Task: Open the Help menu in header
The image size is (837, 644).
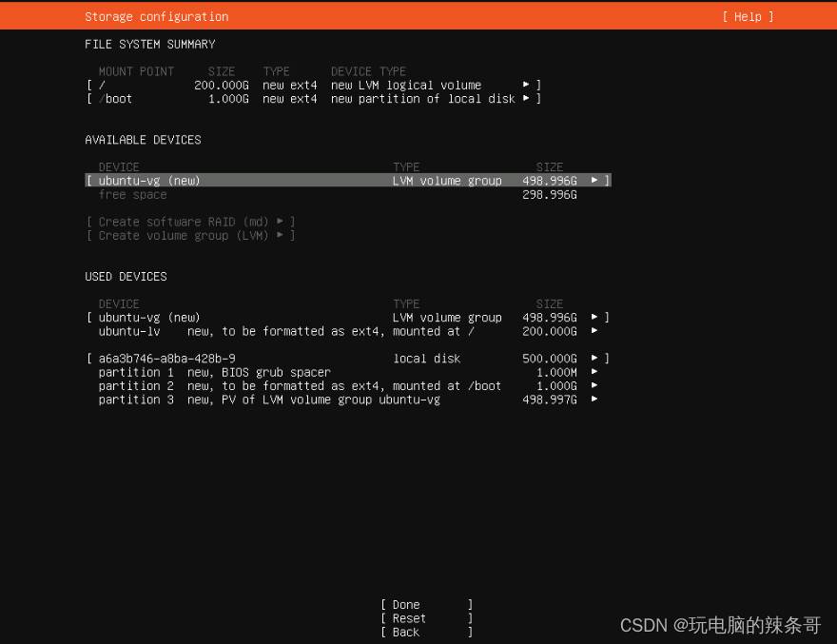Action: point(748,16)
